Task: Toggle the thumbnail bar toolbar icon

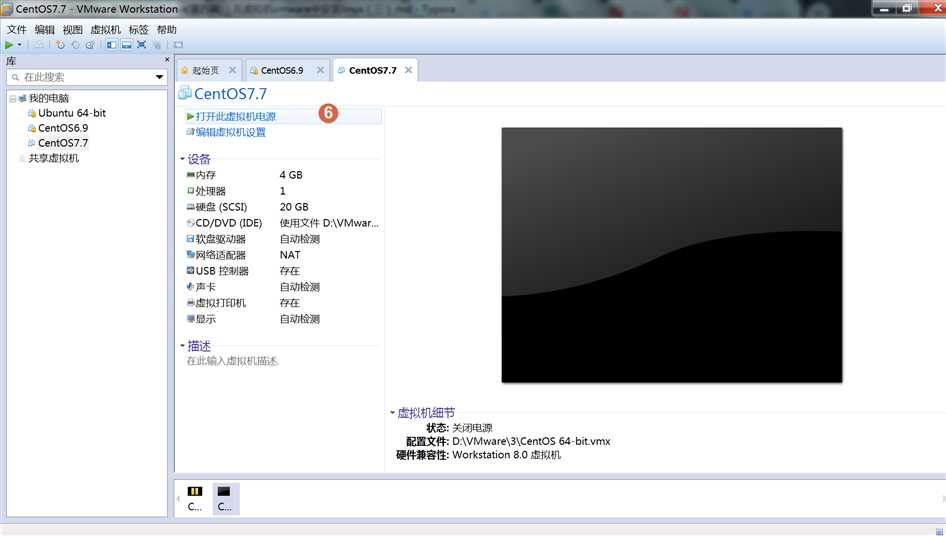Action: click(x=127, y=45)
